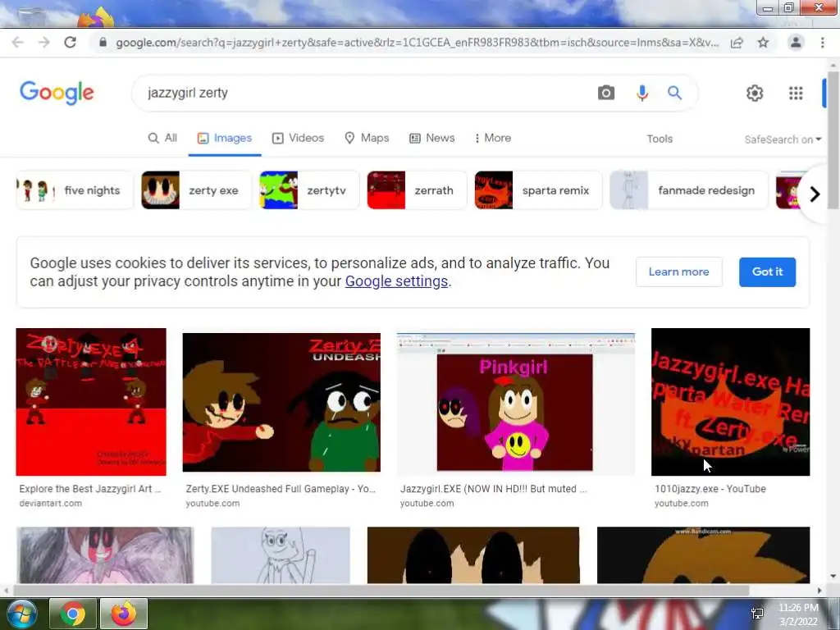Click the 1010jazzy.exe - YouTube caption
The height and width of the screenshot is (630, 840).
[x=710, y=489]
